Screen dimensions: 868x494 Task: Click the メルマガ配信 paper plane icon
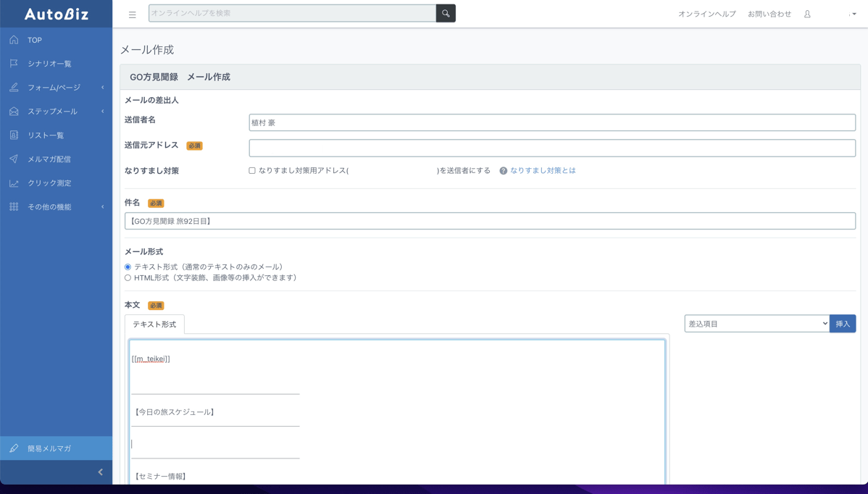coord(14,159)
